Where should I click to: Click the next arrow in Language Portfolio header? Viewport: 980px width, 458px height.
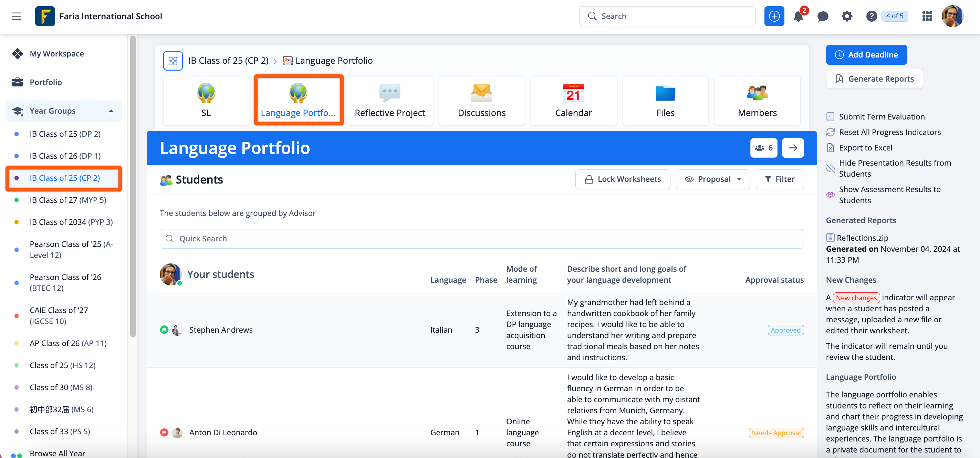point(792,148)
